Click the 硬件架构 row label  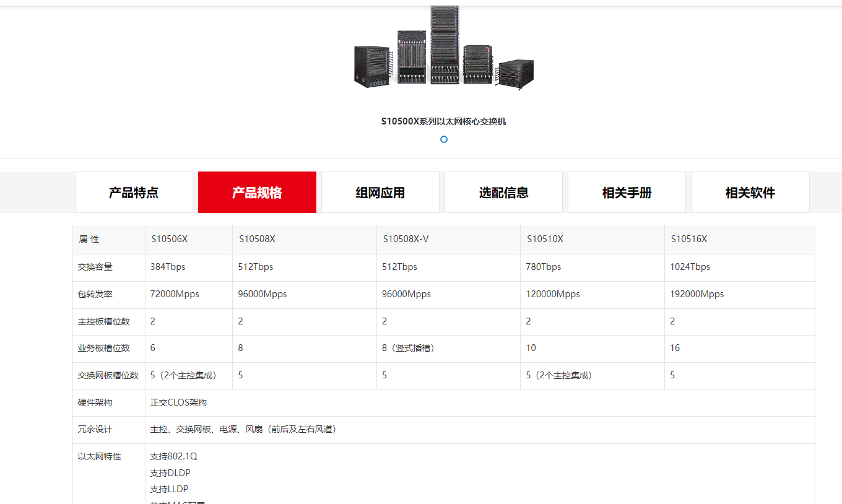click(x=95, y=402)
